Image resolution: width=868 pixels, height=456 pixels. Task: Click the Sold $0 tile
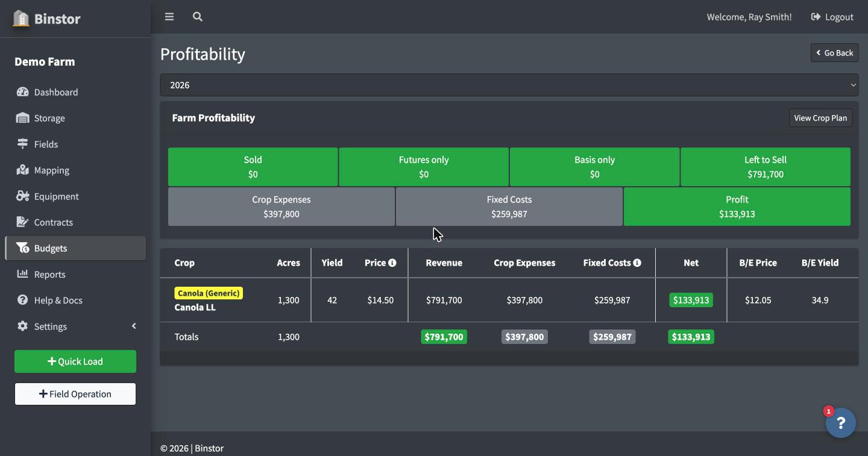[x=253, y=167]
